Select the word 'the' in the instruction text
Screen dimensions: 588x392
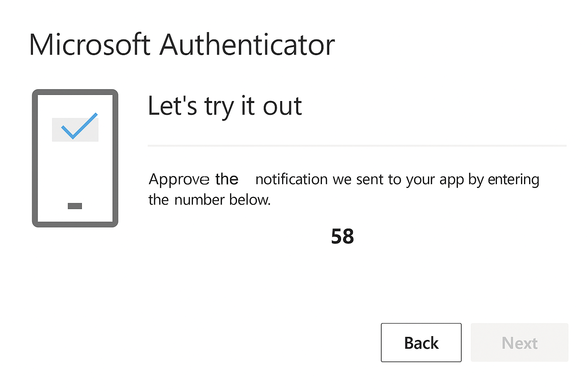click(227, 179)
